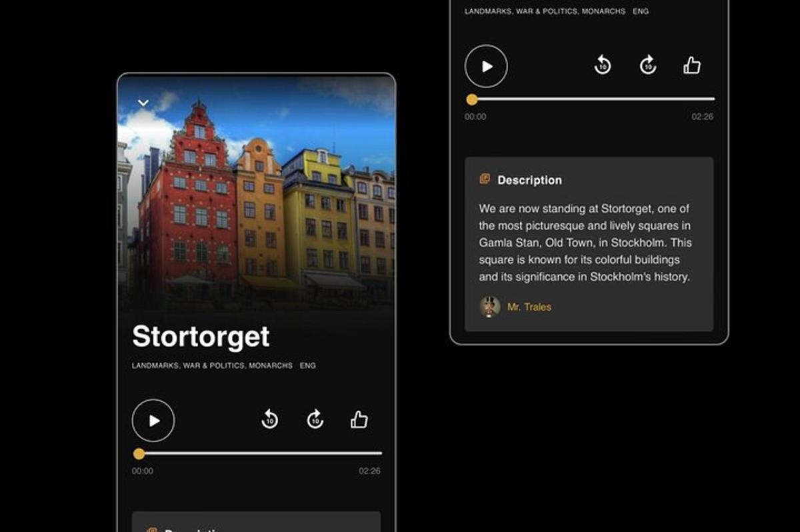Click the 00:00 elapsed time on left phone
Image resolution: width=800 pixels, height=532 pixels.
[x=143, y=471]
